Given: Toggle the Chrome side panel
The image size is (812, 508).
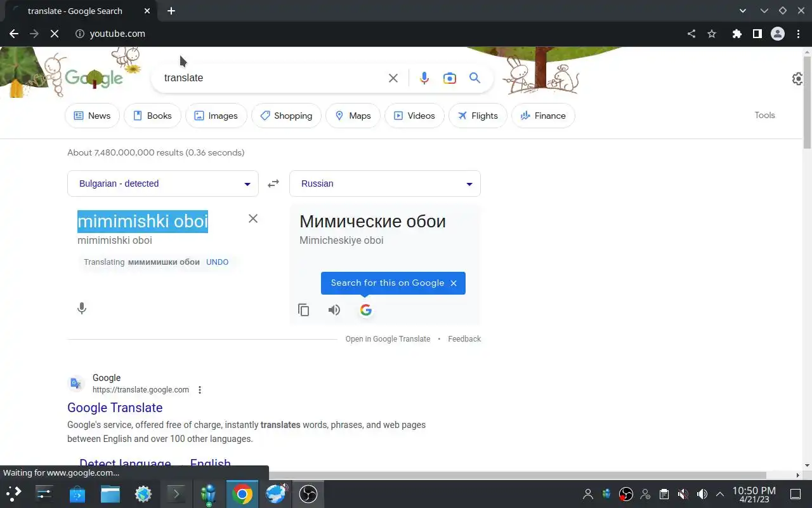Looking at the screenshot, I should 757,34.
